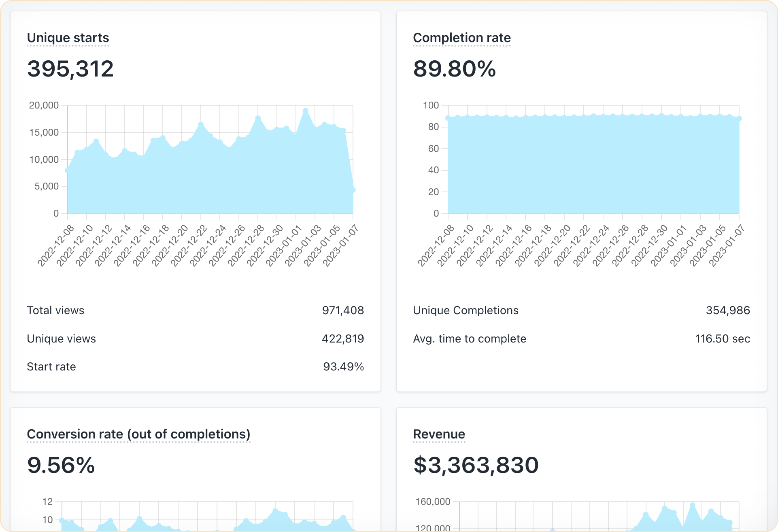Click the 2023-01-07 date label in Unique starts chart
Screen dimensions: 778x532
pyautogui.click(x=340, y=246)
